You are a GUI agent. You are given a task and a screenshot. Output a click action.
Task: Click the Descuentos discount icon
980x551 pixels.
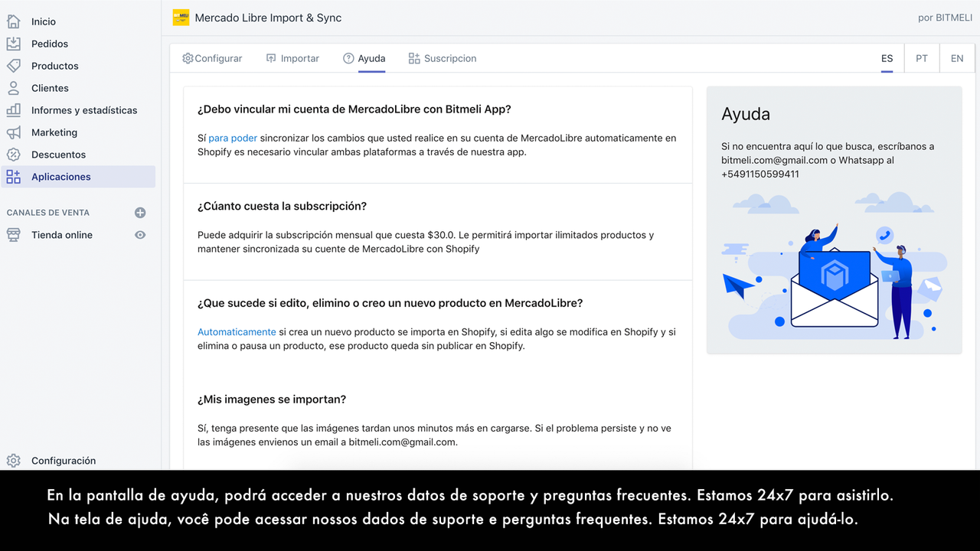click(13, 155)
